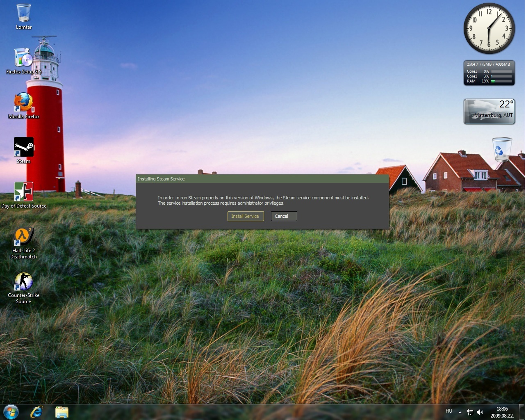526x420 pixels.
Task: Select the Half-Life 2 Deathmatch shortcut
Action: pyautogui.click(x=24, y=243)
